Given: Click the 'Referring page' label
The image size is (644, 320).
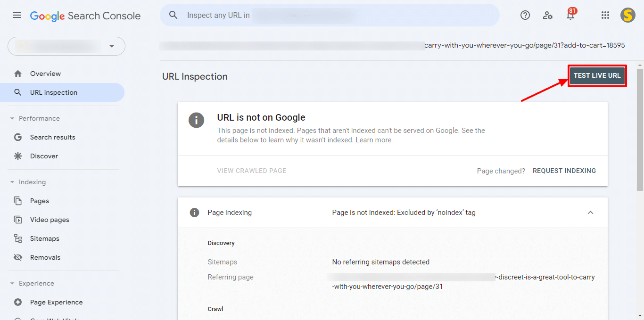Looking at the screenshot, I should [231, 277].
